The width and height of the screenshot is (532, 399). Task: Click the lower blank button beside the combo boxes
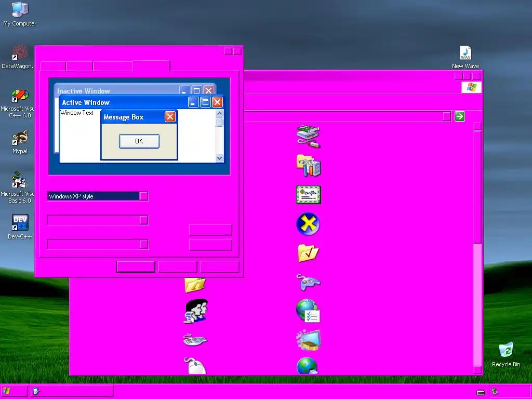pyautogui.click(x=210, y=245)
